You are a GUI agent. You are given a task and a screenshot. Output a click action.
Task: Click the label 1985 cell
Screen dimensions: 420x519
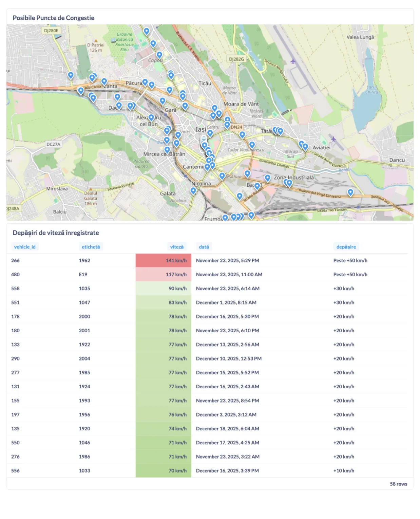pos(84,373)
